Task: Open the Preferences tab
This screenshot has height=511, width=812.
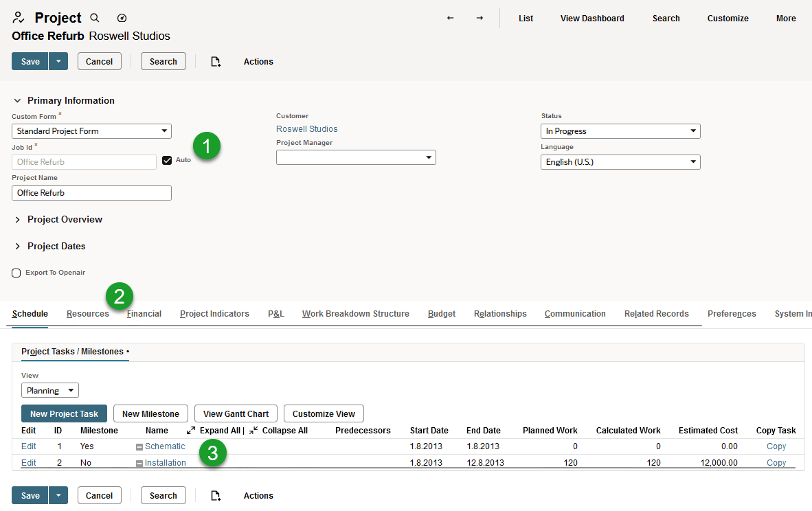Action: (x=732, y=314)
